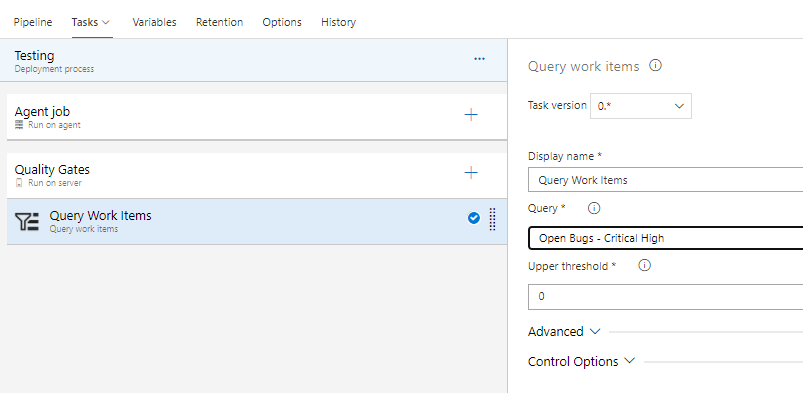Click the blue checkmark on Query Work Items
This screenshot has width=803, height=393.
474,218
